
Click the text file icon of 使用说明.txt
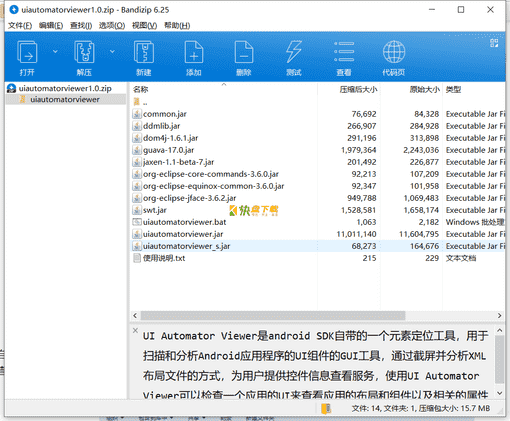[x=137, y=258]
